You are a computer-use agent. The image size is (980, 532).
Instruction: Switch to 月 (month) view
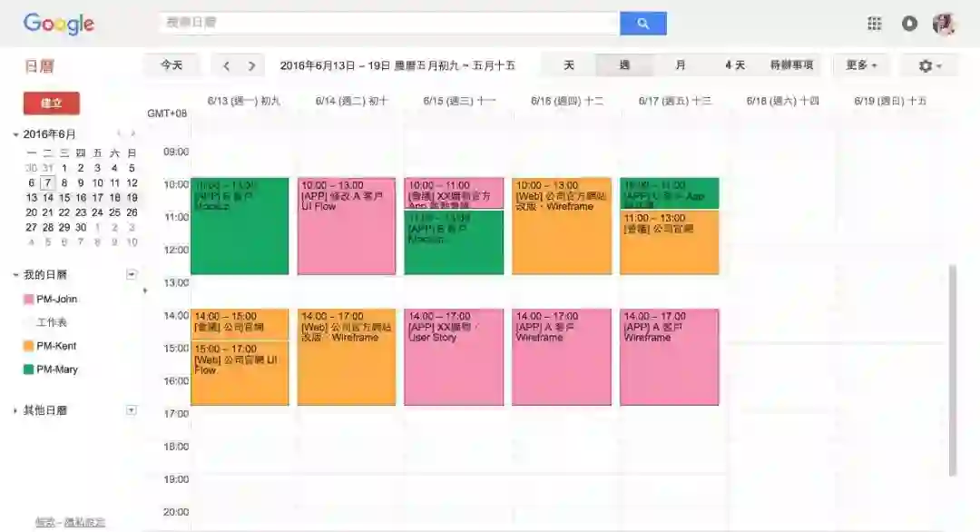point(680,65)
